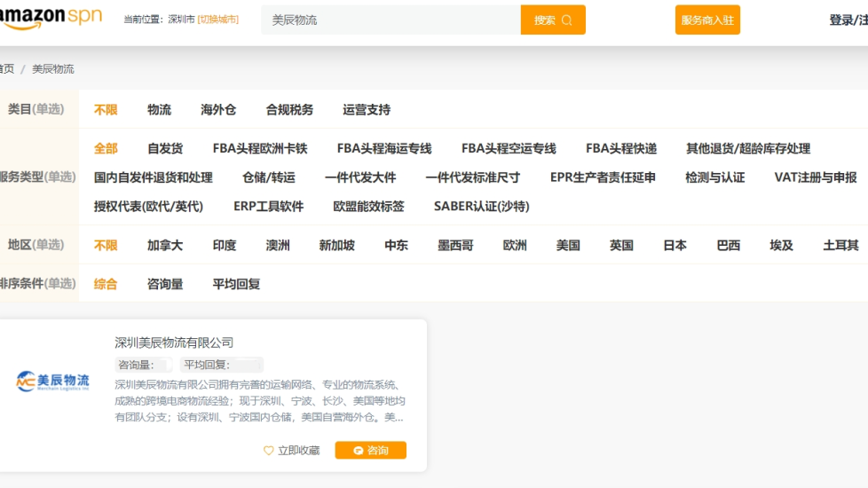Focus the search input containing 美辰物流
The width and height of the screenshot is (868, 488).
pos(391,20)
